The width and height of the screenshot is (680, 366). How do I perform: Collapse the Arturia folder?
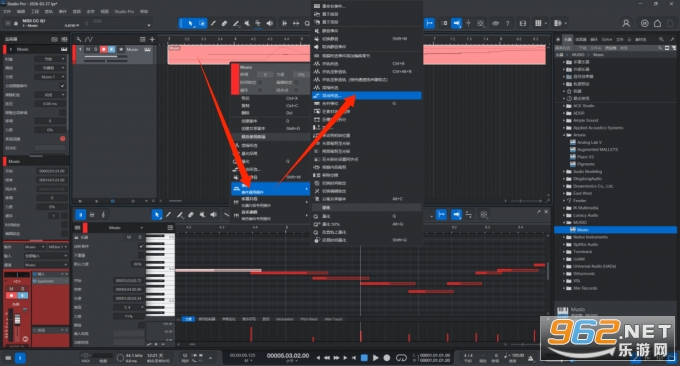click(564, 135)
